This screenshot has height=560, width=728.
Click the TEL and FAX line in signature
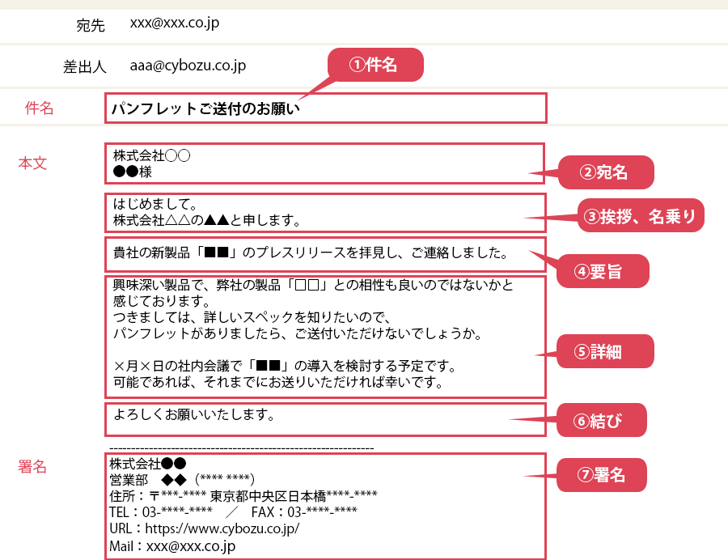233,512
